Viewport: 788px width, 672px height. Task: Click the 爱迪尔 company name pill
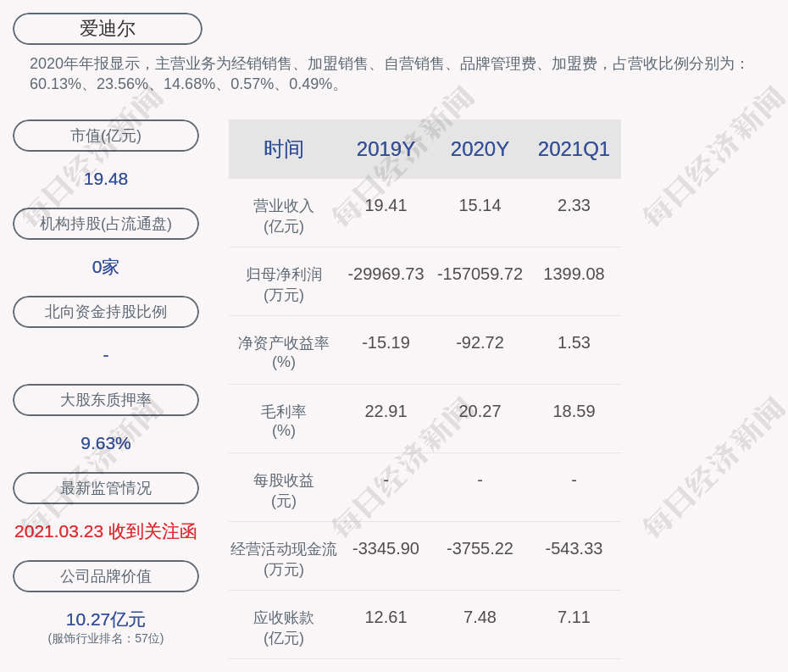[x=108, y=29]
